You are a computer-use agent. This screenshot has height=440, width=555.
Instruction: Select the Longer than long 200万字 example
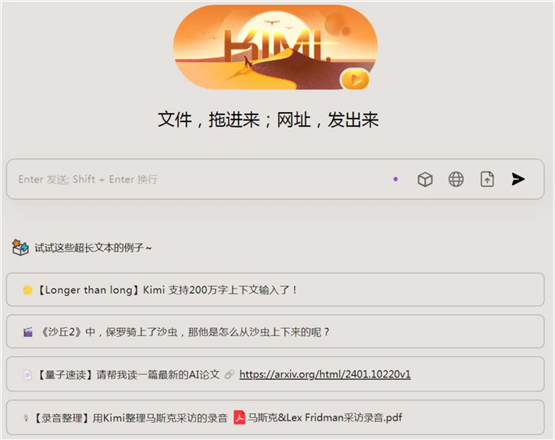(275, 290)
